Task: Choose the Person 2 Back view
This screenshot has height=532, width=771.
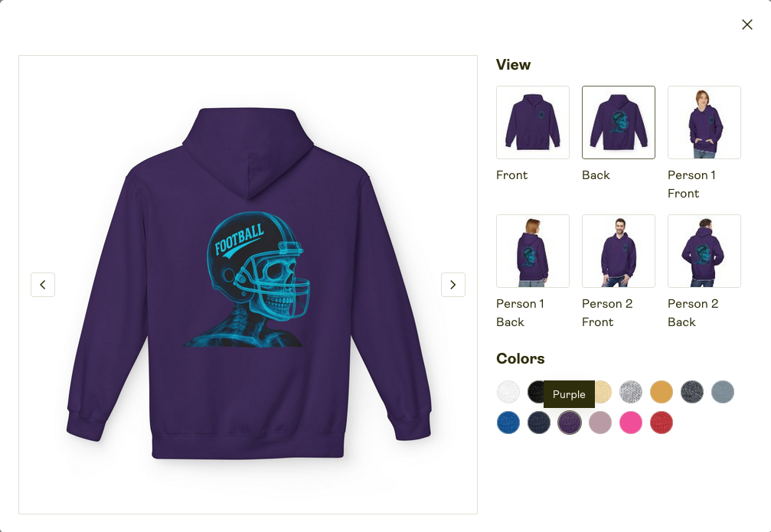Action: [x=704, y=251]
